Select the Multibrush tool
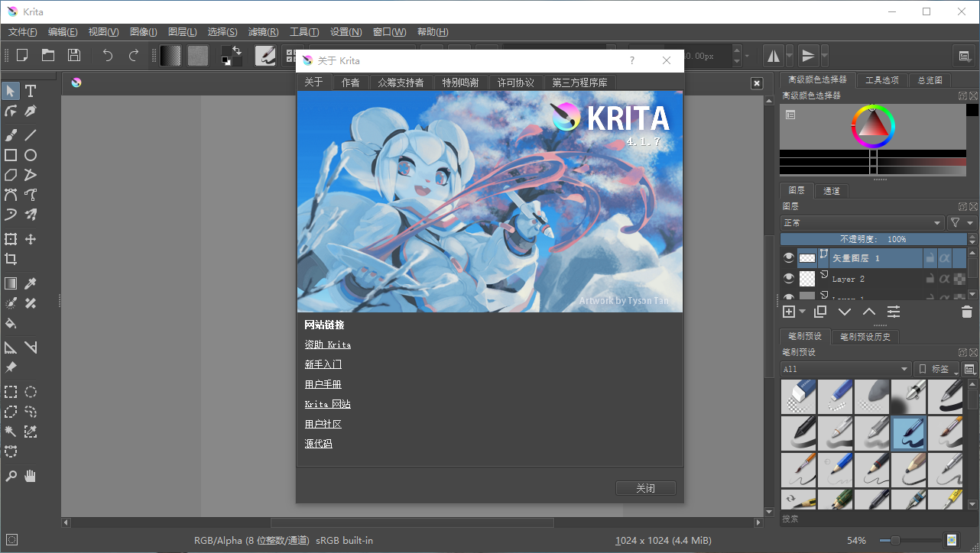Viewport: 980px width, 553px height. [x=31, y=215]
